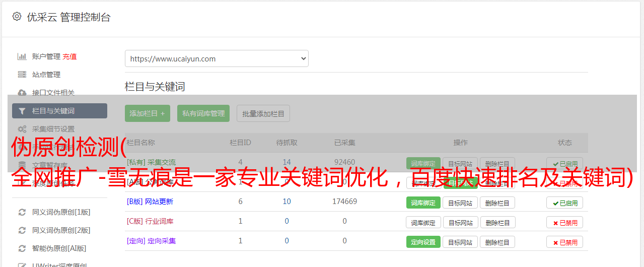Click the bar chart icon for 账户管理

click(22, 56)
